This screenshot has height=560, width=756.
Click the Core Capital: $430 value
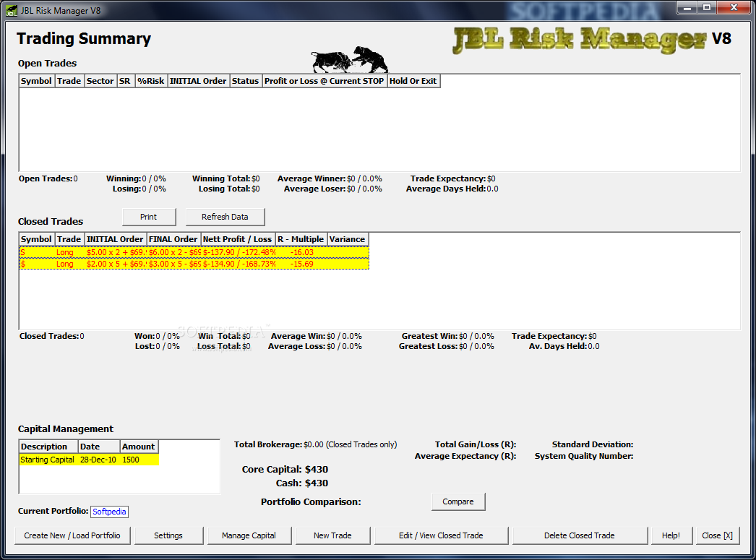coord(317,470)
